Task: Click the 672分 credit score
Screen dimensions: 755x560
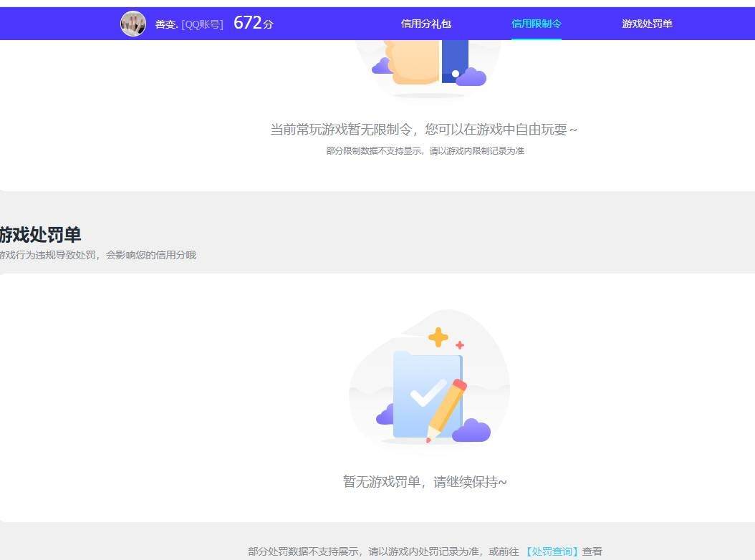Action: point(254,23)
